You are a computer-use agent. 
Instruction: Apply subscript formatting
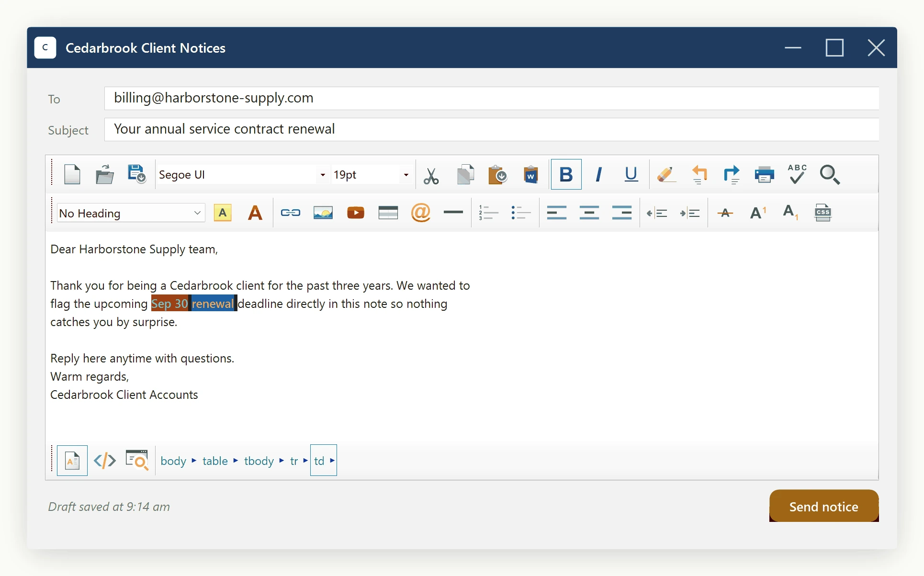[790, 213]
